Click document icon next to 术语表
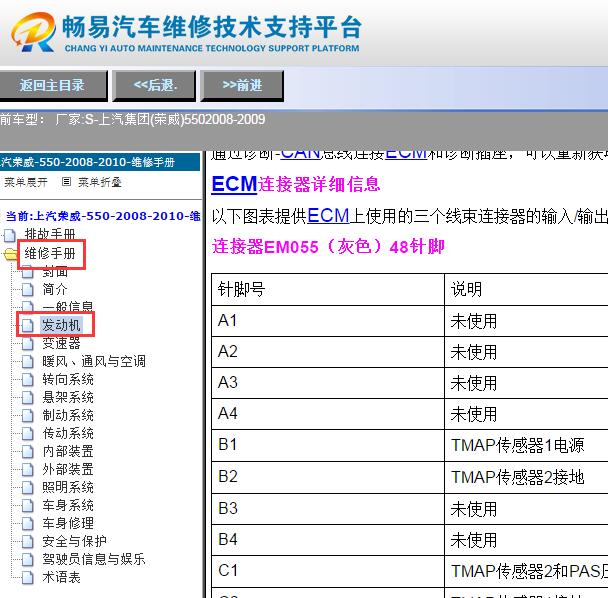Viewport: 608px width, 598px height. tap(27, 577)
